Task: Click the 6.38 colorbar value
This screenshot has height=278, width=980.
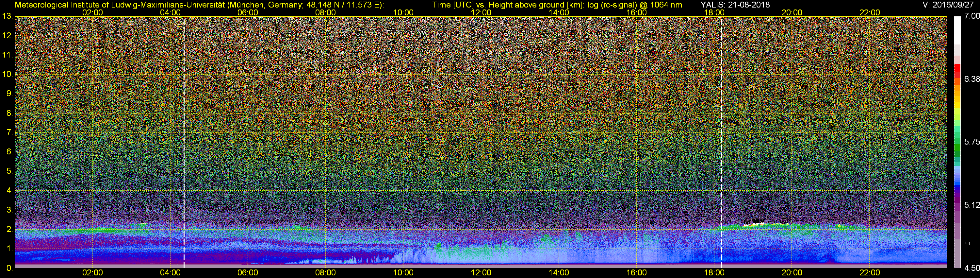Action: point(972,79)
